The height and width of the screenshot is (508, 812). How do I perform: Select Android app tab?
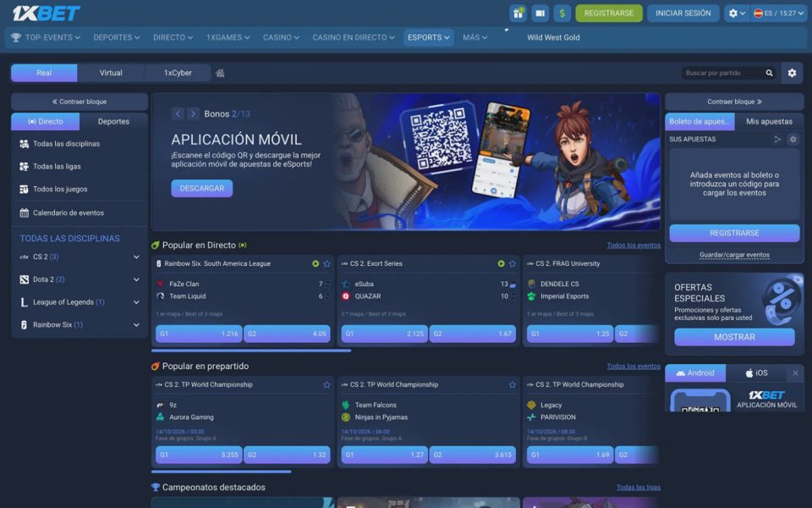tap(695, 373)
